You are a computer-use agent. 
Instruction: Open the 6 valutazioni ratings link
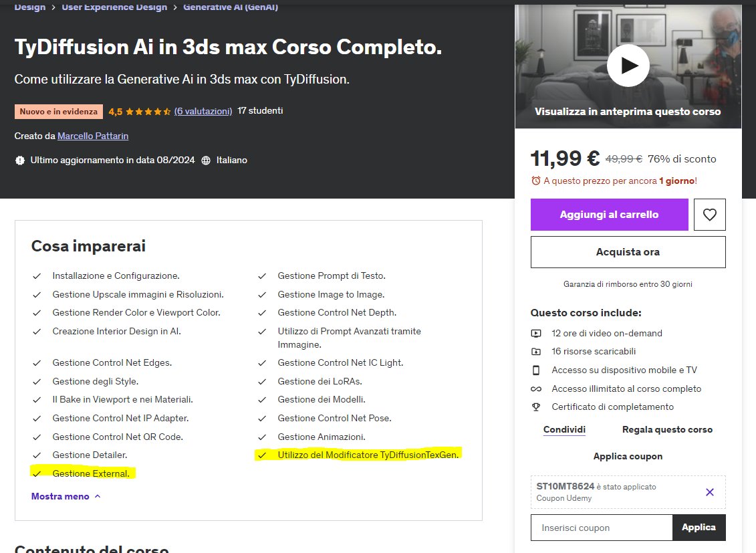pyautogui.click(x=201, y=110)
